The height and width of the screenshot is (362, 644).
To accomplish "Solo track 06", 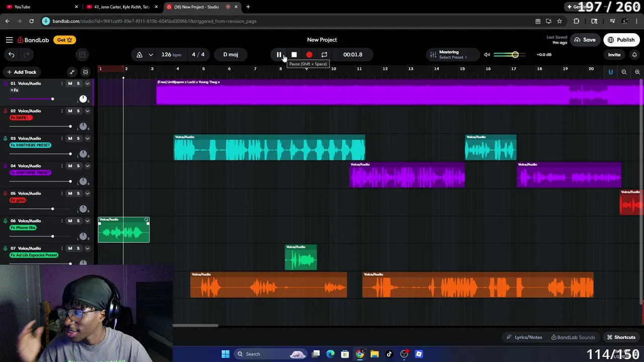I will (x=78, y=221).
